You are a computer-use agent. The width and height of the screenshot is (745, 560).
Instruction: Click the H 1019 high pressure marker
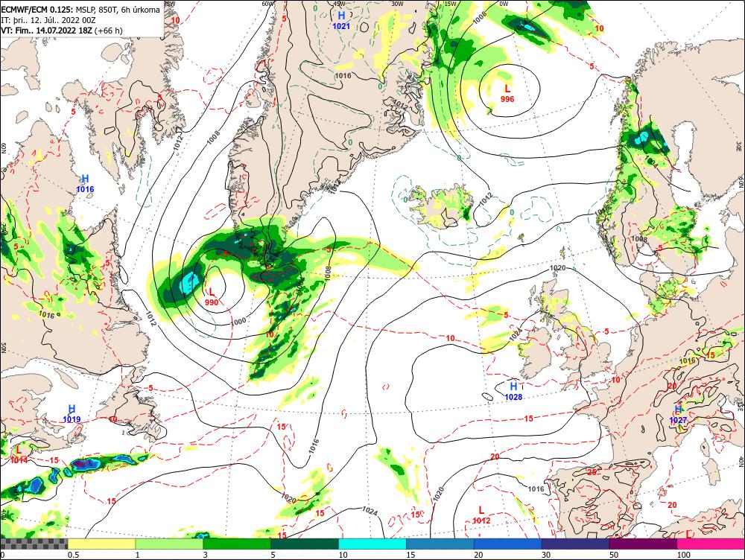[72, 414]
